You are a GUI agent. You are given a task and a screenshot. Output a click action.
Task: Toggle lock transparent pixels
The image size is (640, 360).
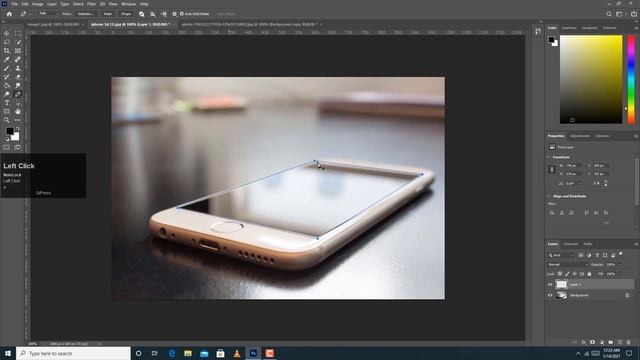click(560, 274)
